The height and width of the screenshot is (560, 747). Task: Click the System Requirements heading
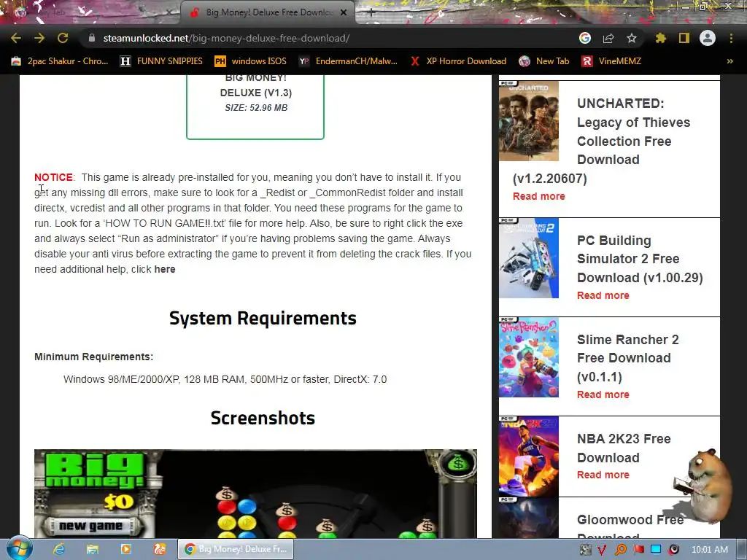[263, 318]
